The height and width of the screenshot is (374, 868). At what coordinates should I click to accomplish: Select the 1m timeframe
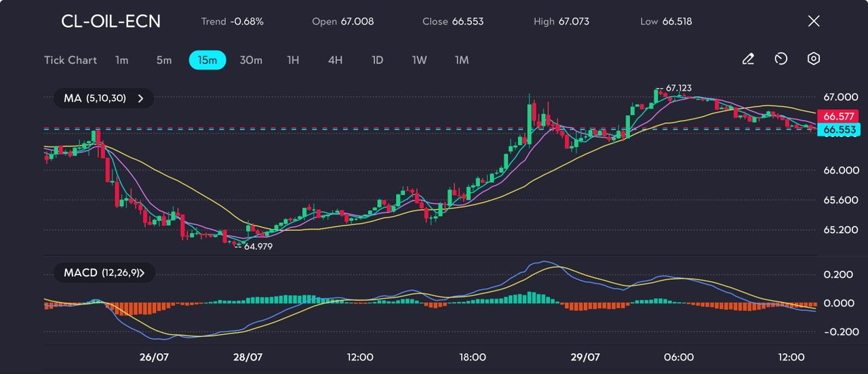pyautogui.click(x=121, y=60)
